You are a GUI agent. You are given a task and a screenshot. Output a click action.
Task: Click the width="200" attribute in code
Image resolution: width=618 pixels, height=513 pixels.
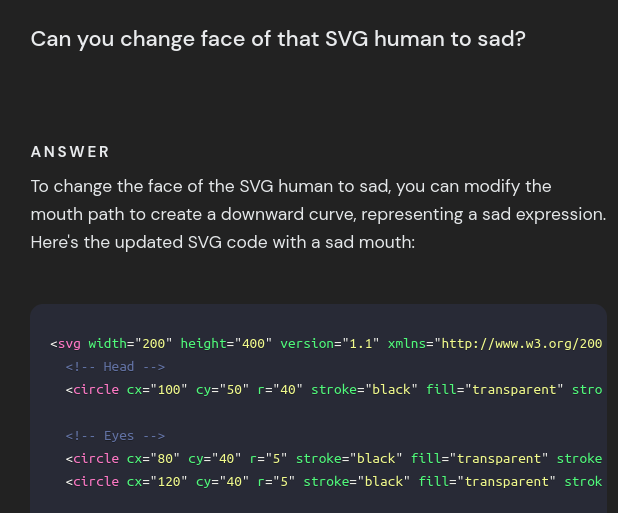tap(130, 344)
